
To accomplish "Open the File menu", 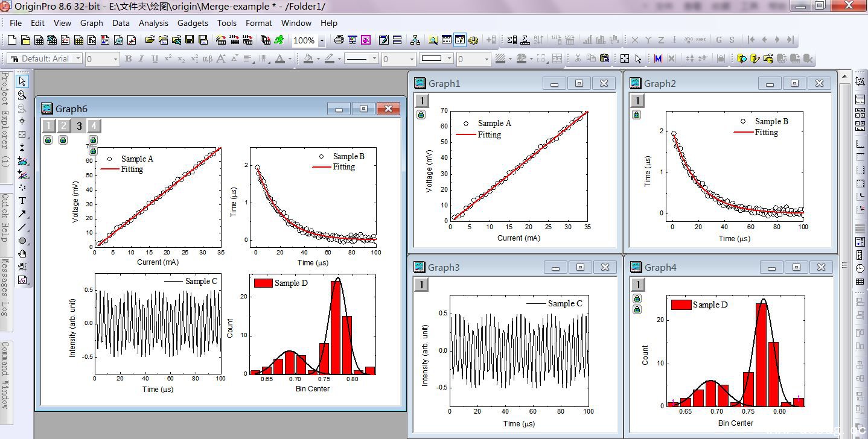I will point(16,23).
